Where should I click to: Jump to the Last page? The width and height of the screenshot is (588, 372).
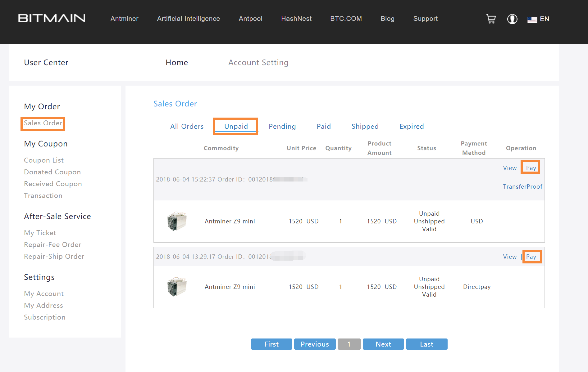point(426,344)
